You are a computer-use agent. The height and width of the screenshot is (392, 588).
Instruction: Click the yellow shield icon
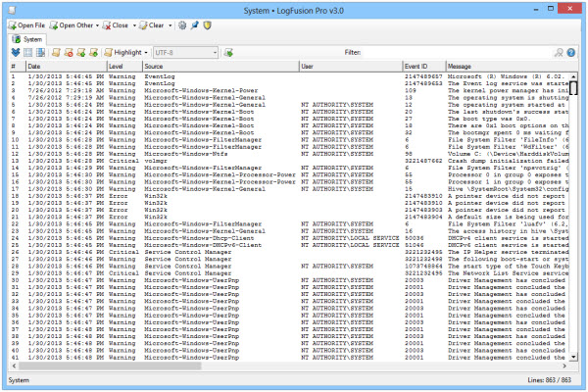coord(208,24)
